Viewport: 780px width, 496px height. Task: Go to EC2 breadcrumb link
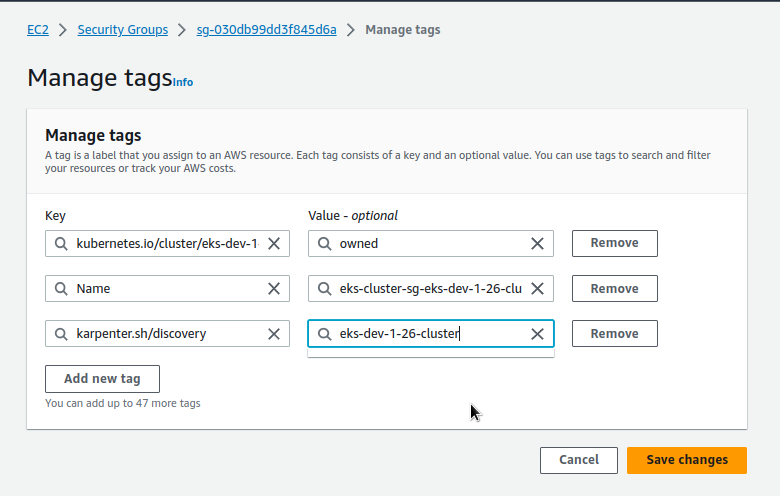click(x=38, y=30)
